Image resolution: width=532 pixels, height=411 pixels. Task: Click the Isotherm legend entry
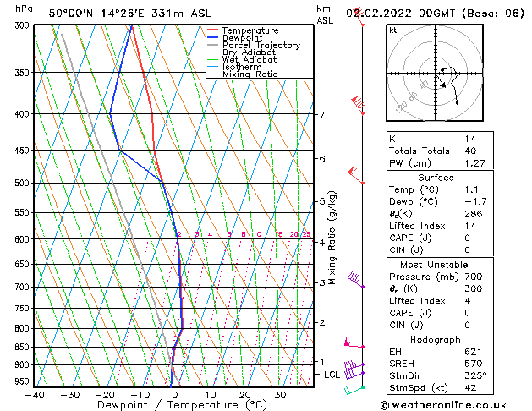click(x=244, y=67)
